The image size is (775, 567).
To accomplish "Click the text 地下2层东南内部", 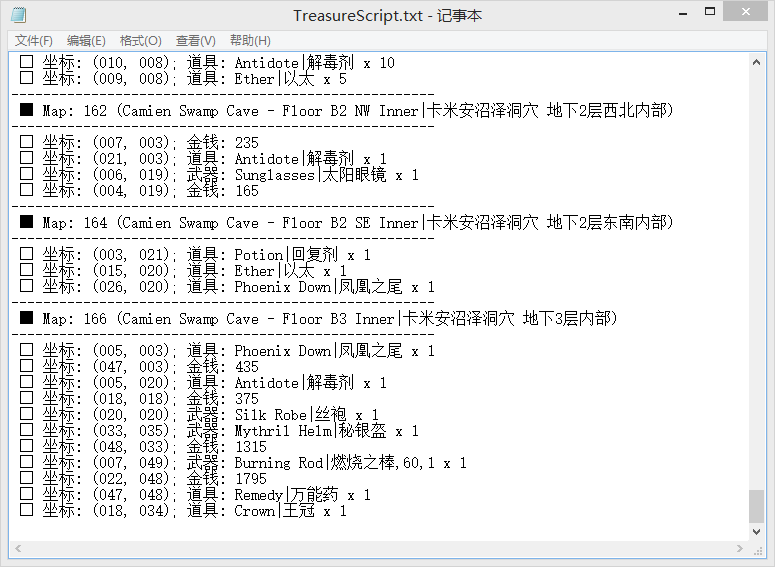I will (x=606, y=222).
